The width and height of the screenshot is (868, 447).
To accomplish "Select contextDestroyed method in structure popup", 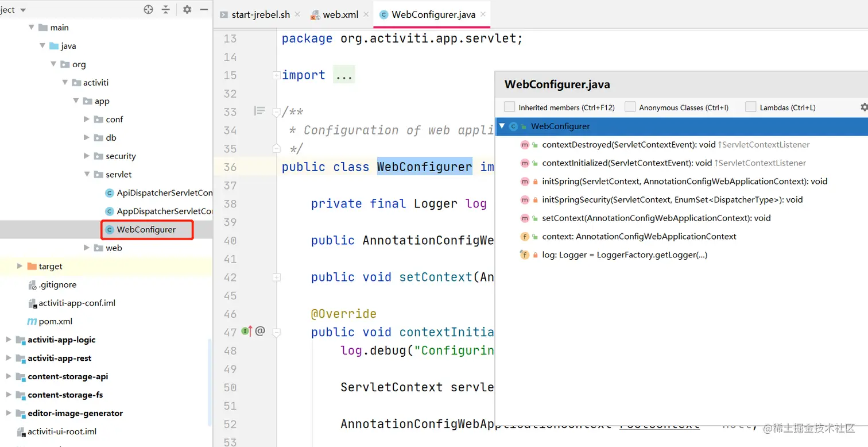I will coord(681,145).
